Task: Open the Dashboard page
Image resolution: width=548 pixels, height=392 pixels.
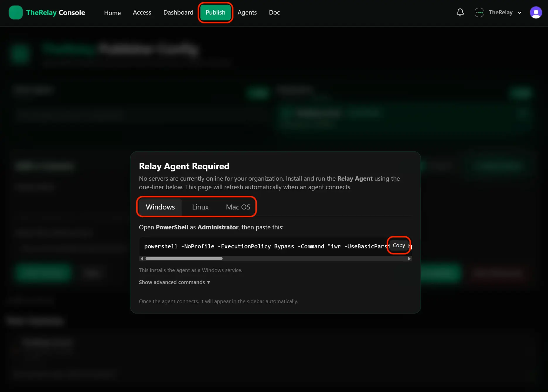Action: click(178, 13)
